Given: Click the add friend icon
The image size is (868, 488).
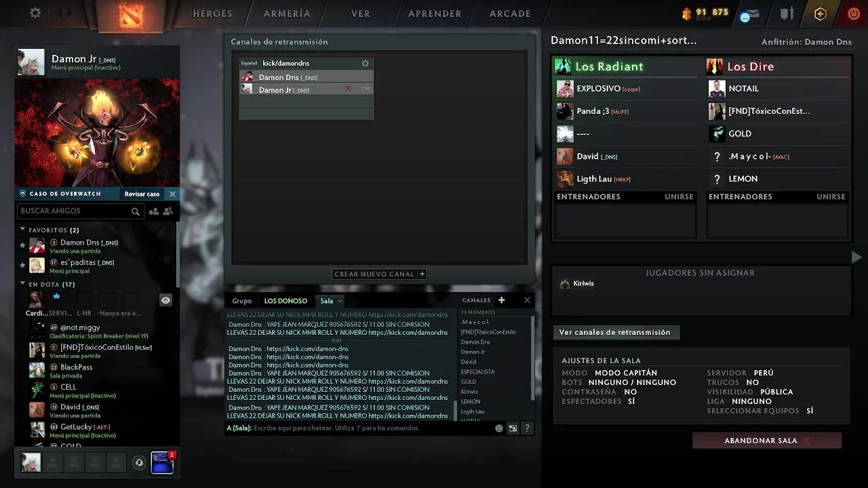Looking at the screenshot, I should coord(153,211).
